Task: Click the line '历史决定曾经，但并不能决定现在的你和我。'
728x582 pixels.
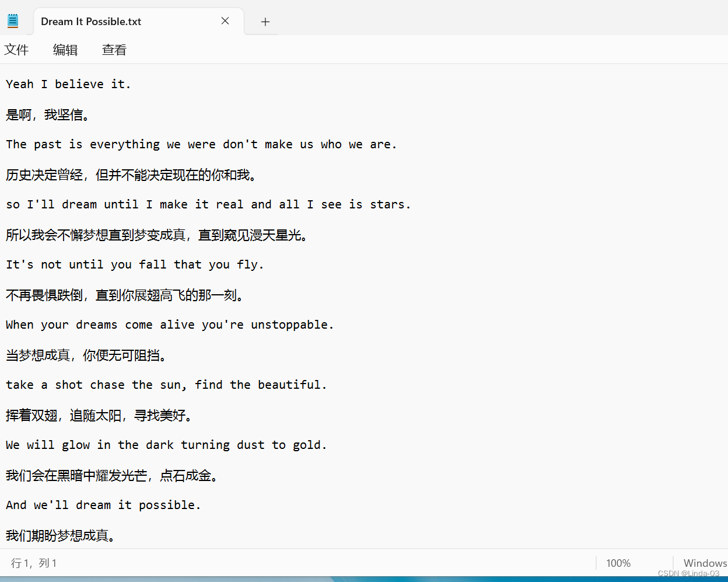Action: tap(131, 175)
